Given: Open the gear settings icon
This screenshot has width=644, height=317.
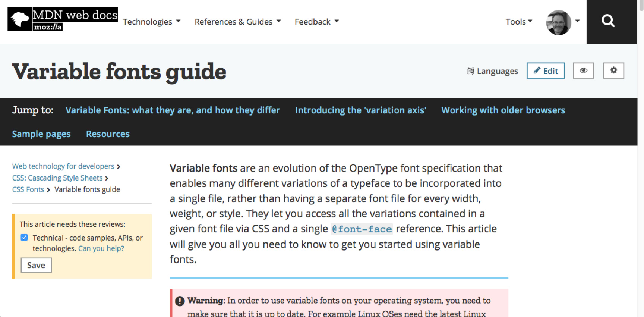Looking at the screenshot, I should pos(613,70).
